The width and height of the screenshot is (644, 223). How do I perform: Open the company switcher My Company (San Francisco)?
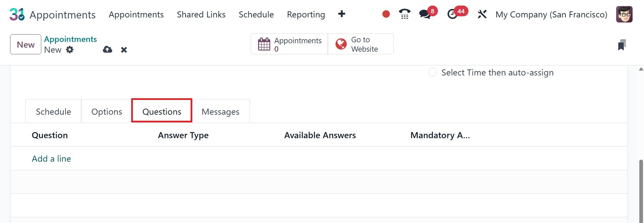[x=551, y=14]
